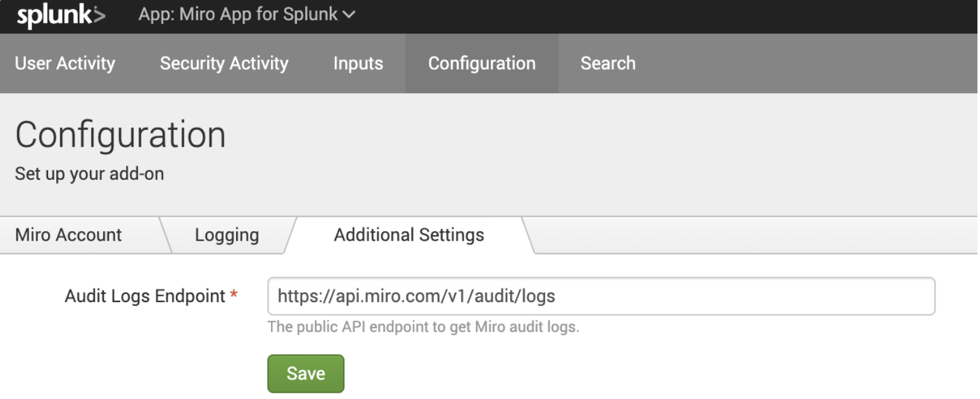
Task: Select the Additional Settings tab
Action: coord(409,235)
